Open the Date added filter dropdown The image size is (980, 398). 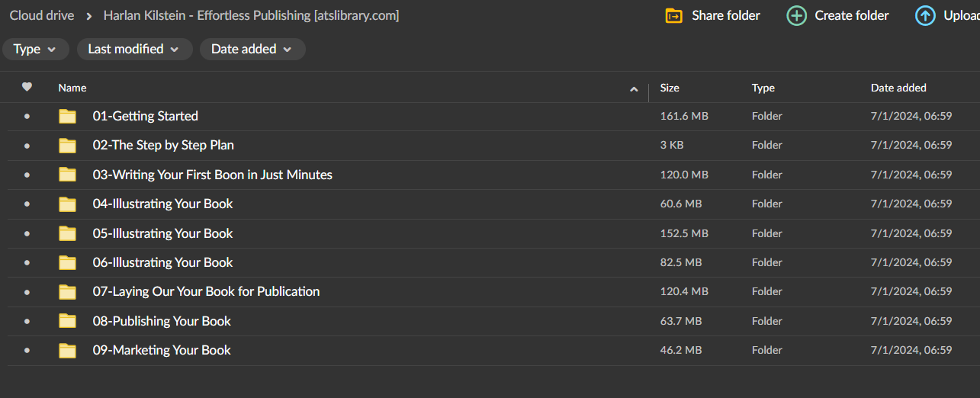(252, 49)
